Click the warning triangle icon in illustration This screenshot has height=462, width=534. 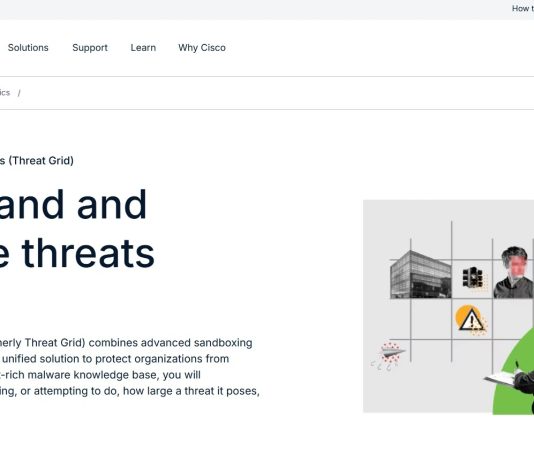471,320
